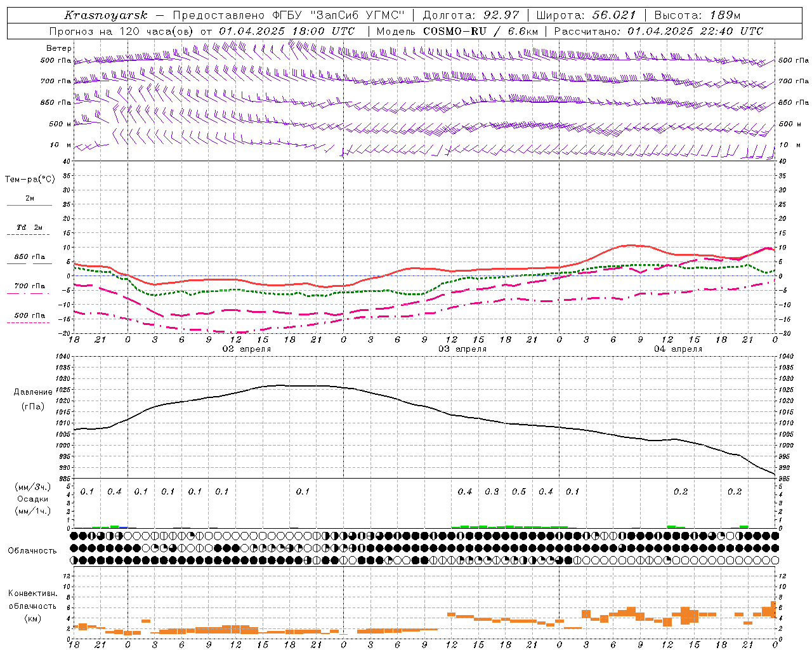
Task: Click the 40 value on left temperature axis
Action: coord(66,162)
